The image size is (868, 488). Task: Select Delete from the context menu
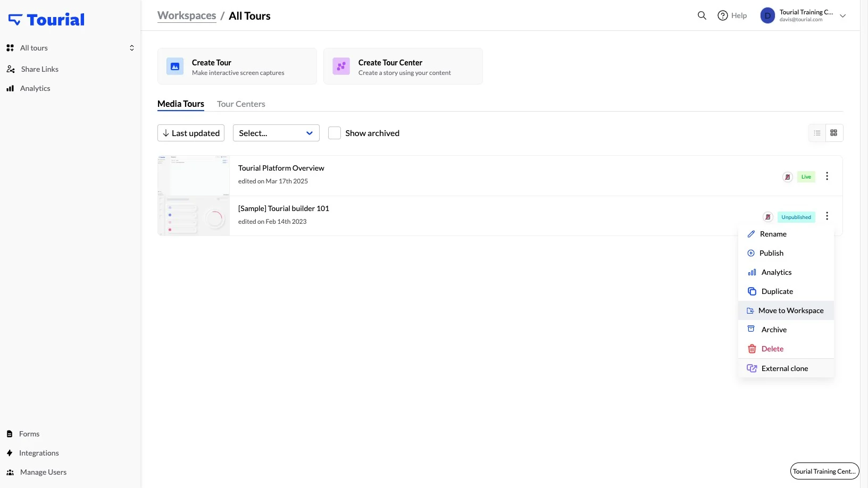[x=786, y=349]
